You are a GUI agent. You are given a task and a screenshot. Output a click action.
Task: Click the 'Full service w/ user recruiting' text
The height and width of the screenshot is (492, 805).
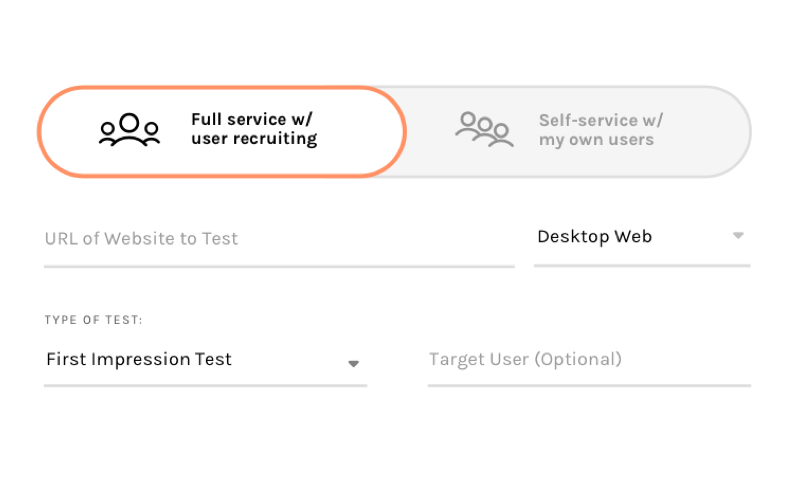254,129
